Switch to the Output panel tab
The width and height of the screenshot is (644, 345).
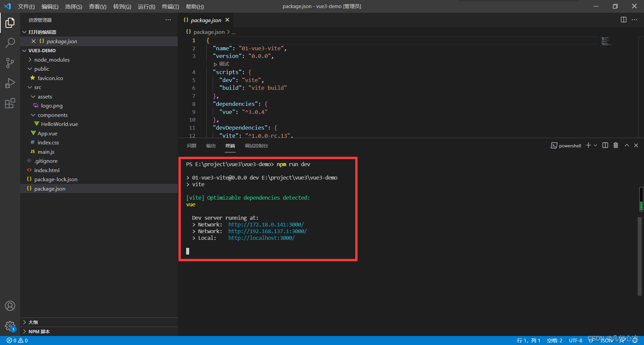tap(211, 146)
